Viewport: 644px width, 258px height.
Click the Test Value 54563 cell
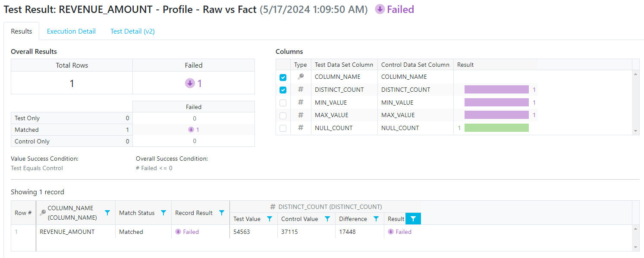pyautogui.click(x=254, y=232)
